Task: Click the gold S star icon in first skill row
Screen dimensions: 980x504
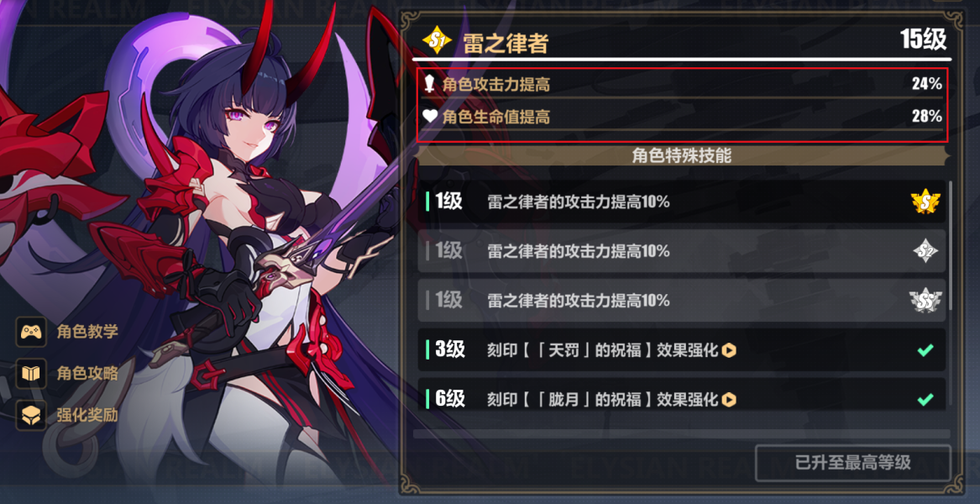Action: click(925, 202)
